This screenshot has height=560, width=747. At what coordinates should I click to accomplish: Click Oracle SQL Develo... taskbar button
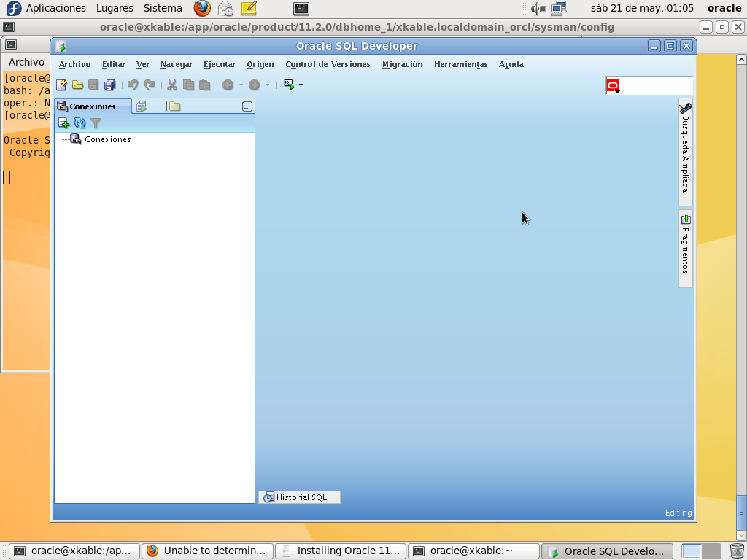607,551
